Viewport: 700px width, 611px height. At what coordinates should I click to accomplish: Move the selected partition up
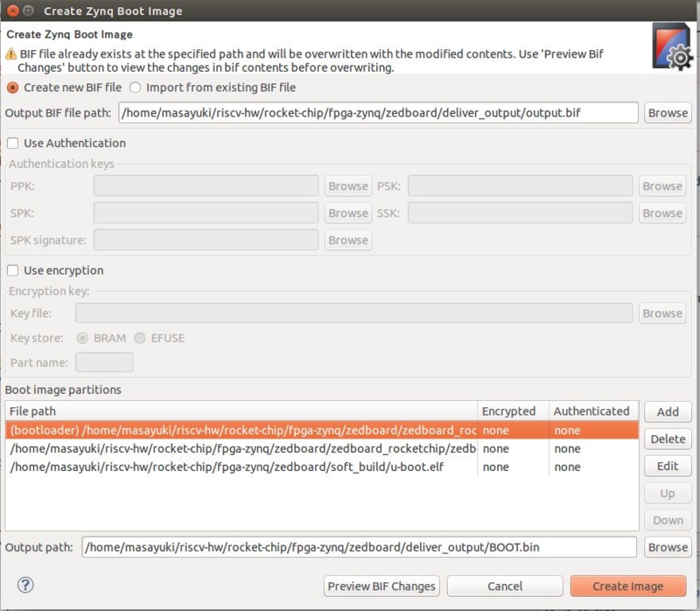coord(668,493)
